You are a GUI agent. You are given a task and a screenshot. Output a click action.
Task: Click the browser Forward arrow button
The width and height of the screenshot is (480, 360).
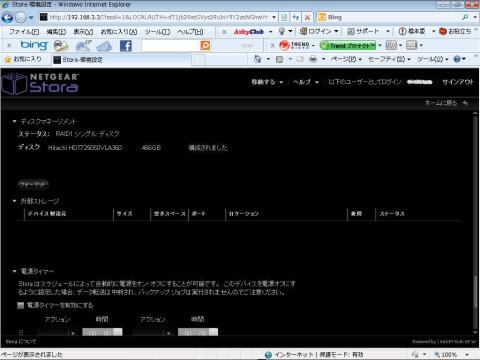point(21,17)
